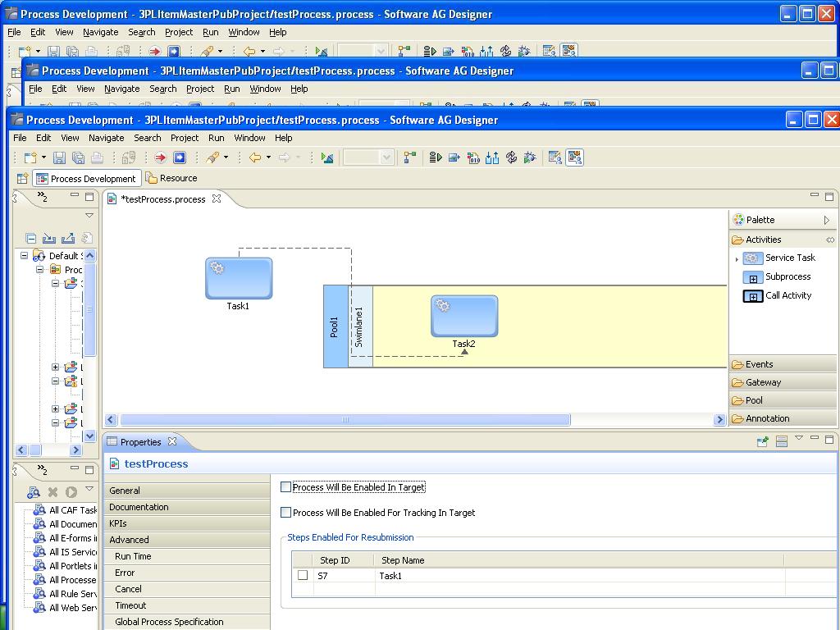
Task: Select the Documentation properties section
Action: tap(139, 507)
